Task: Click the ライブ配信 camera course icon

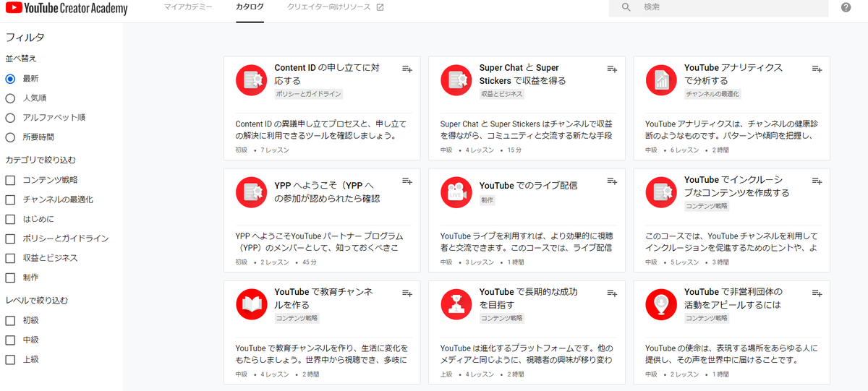Action: click(x=456, y=192)
